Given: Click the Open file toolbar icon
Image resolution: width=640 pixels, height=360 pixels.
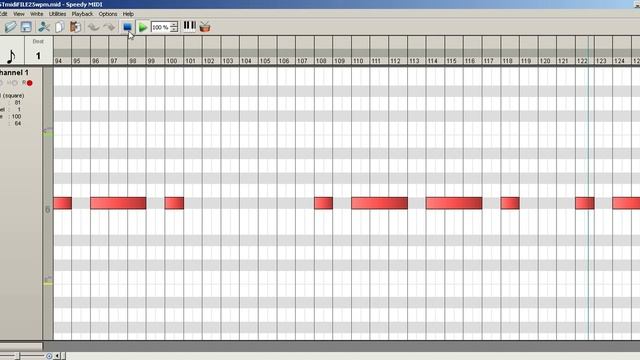Looking at the screenshot, I should point(10,27).
